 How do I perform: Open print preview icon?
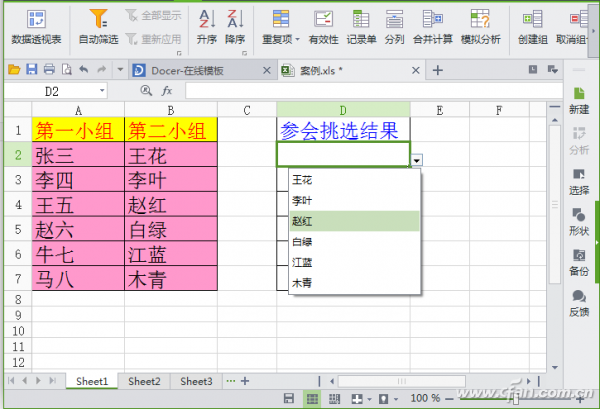[x=67, y=69]
